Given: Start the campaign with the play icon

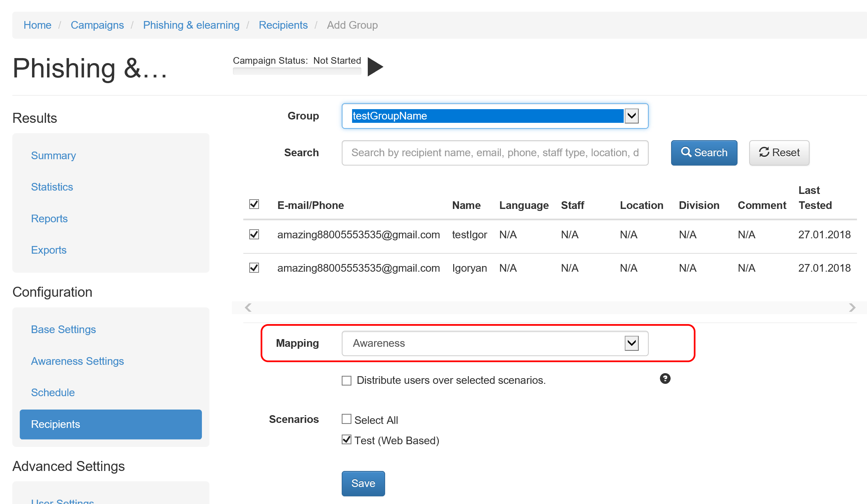Looking at the screenshot, I should 375,67.
